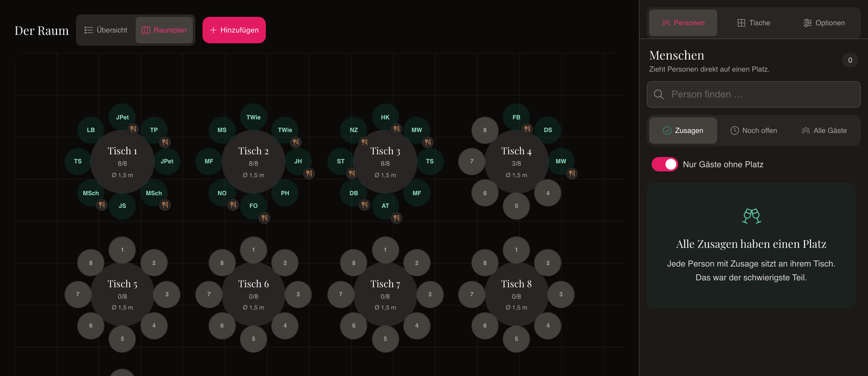
Task: Show guests with status 'Noch offen'
Action: (754, 131)
